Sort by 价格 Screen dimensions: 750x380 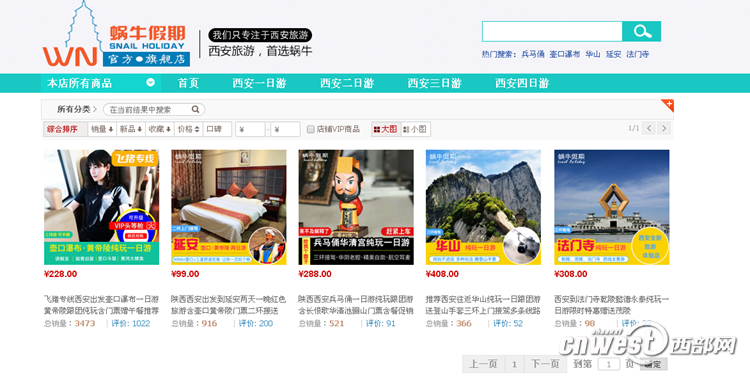[x=188, y=129]
